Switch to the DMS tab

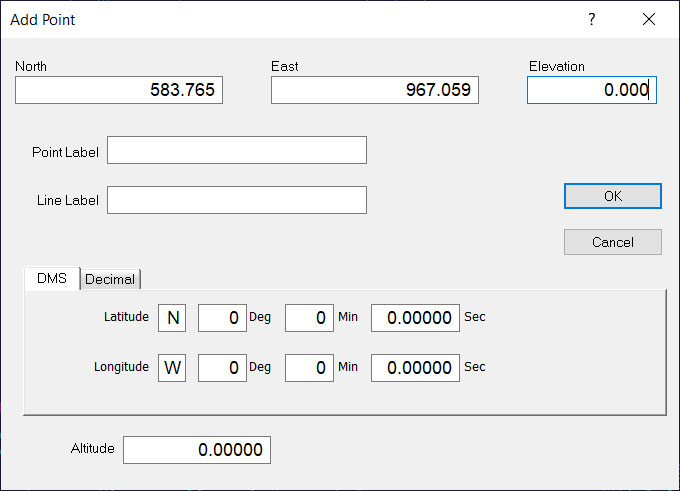(x=52, y=279)
